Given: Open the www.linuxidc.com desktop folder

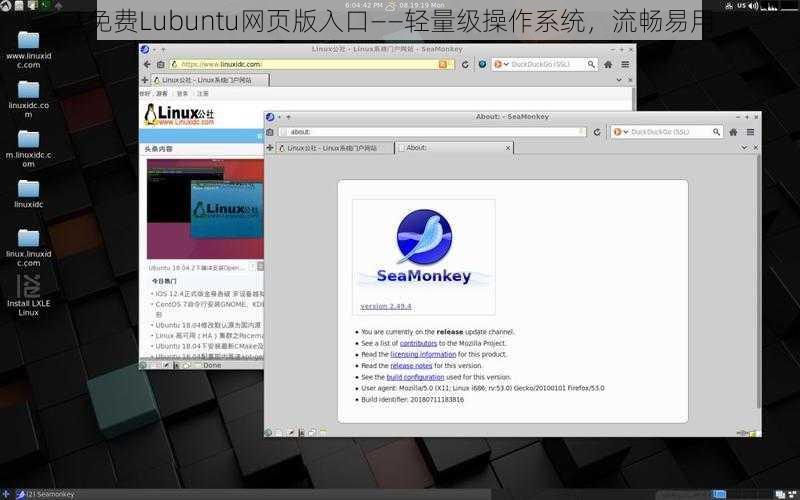Looking at the screenshot, I should click(x=29, y=49).
